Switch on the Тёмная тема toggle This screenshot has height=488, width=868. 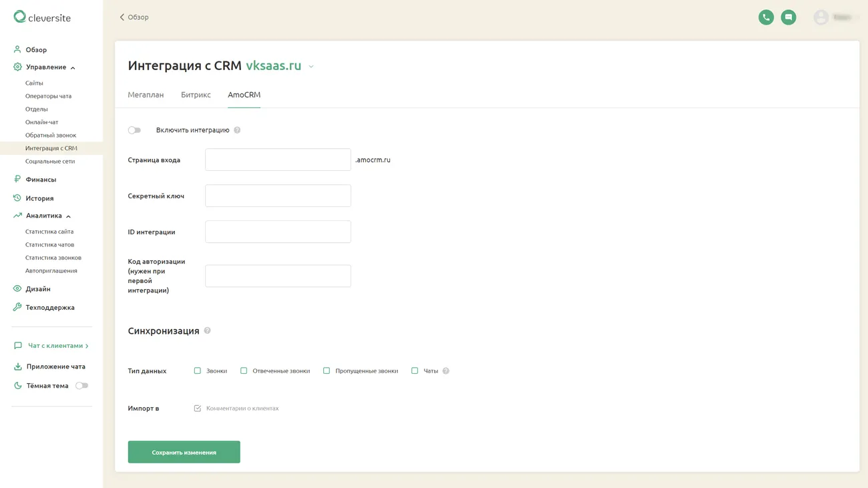pyautogui.click(x=81, y=386)
